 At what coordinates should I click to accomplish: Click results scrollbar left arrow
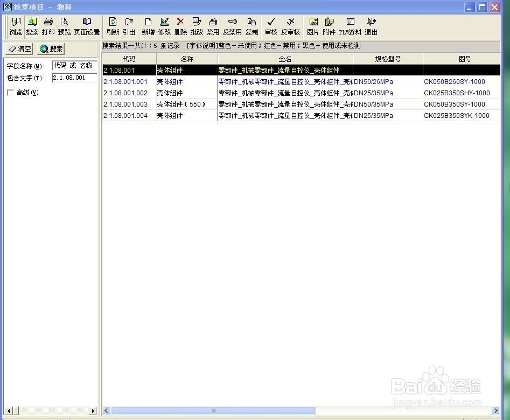[x=107, y=410]
